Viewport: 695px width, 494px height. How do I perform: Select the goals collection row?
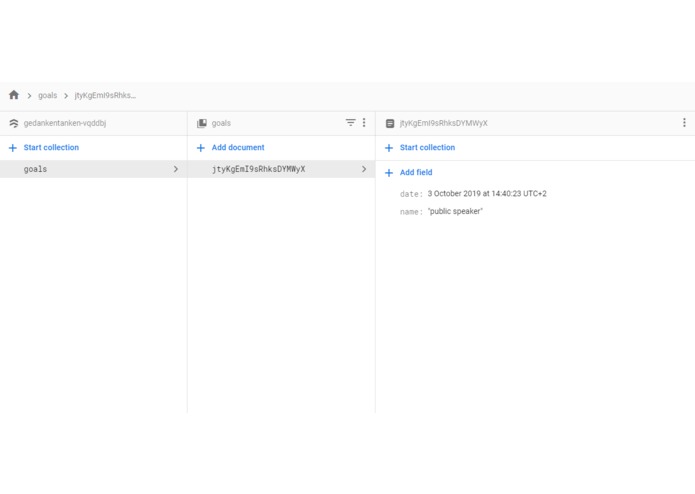pyautogui.click(x=94, y=169)
